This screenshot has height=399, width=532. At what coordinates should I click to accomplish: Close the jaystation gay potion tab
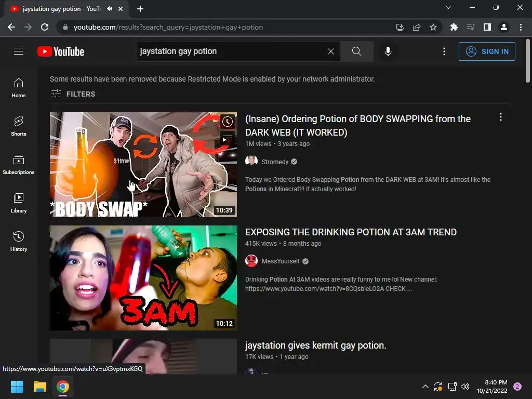tap(121, 9)
